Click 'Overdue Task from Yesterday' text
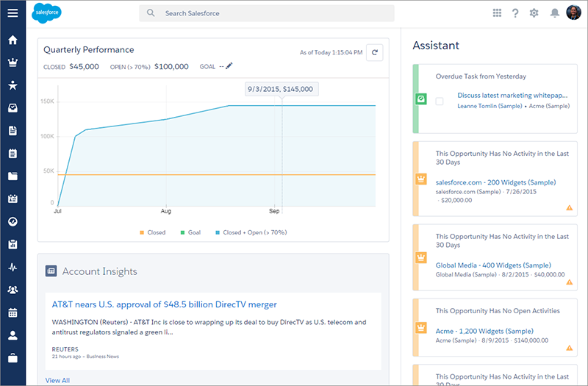 pos(481,76)
